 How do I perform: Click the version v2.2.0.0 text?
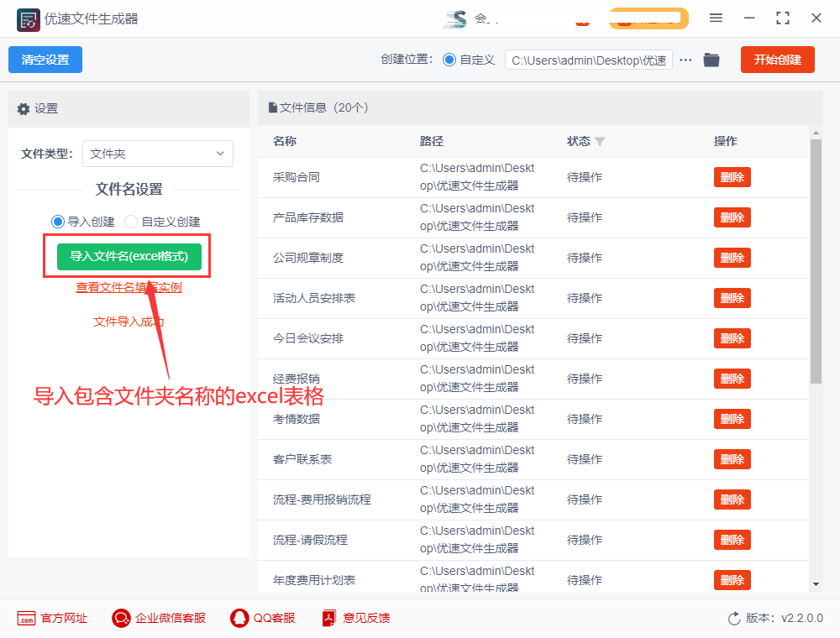coord(802,618)
